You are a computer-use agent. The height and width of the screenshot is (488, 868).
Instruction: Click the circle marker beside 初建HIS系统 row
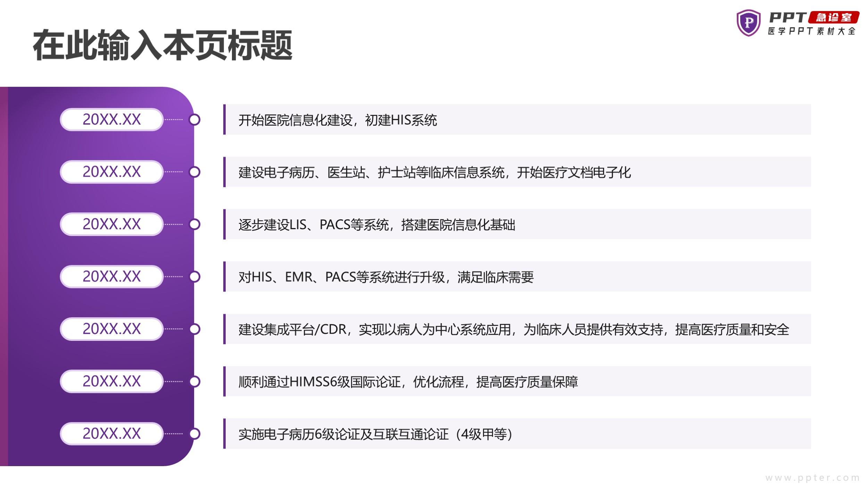click(x=194, y=120)
